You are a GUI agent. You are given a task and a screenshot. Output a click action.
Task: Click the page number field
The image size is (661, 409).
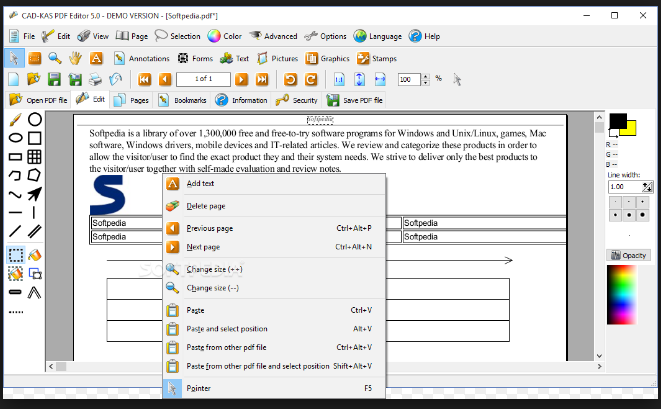pos(203,79)
